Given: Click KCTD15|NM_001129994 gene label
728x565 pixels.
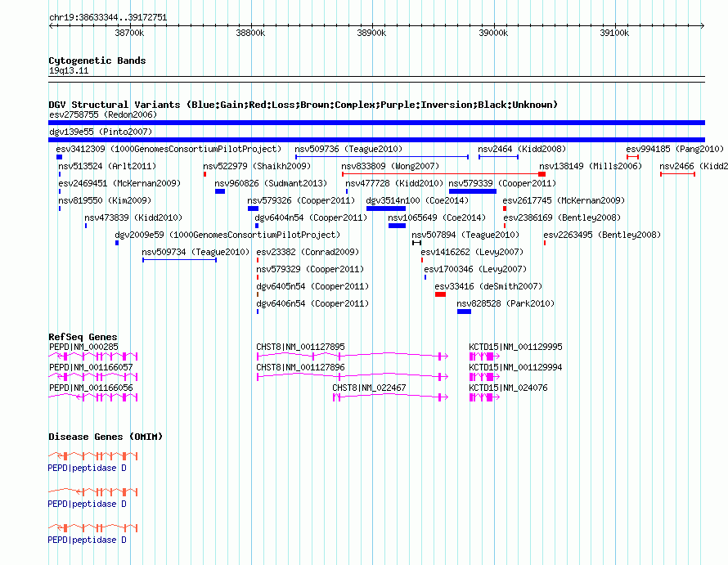Looking at the screenshot, I should 515,367.
